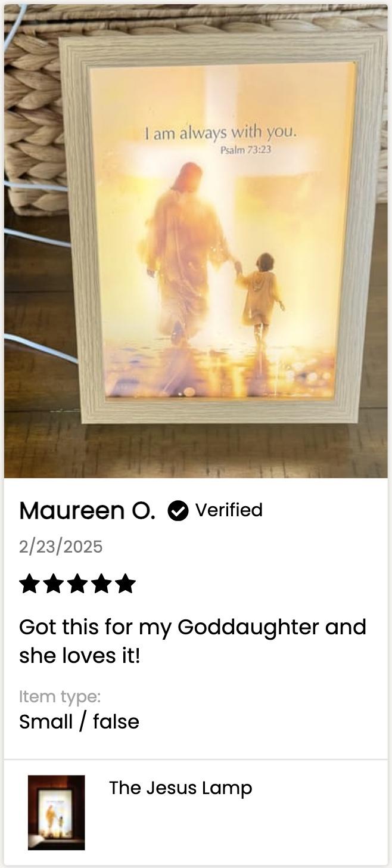Click the first rating star
The image size is (392, 868).
pos(30,584)
